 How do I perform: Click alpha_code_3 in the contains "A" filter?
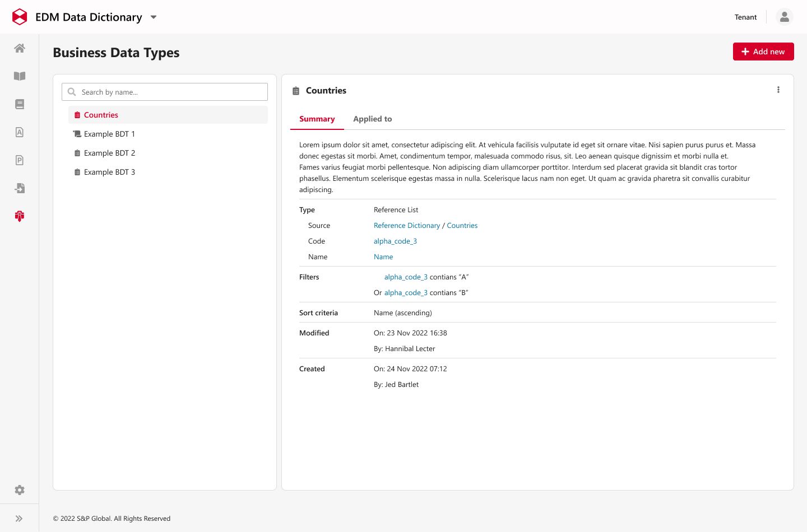406,277
